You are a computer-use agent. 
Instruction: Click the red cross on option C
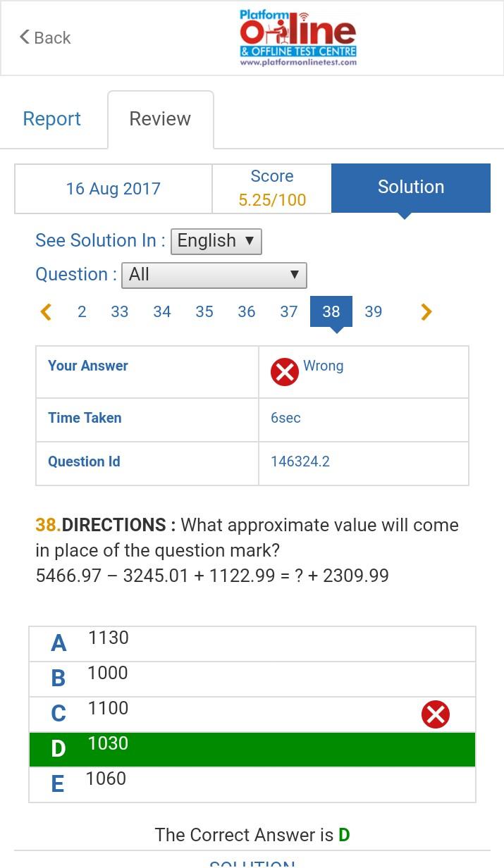click(x=435, y=714)
